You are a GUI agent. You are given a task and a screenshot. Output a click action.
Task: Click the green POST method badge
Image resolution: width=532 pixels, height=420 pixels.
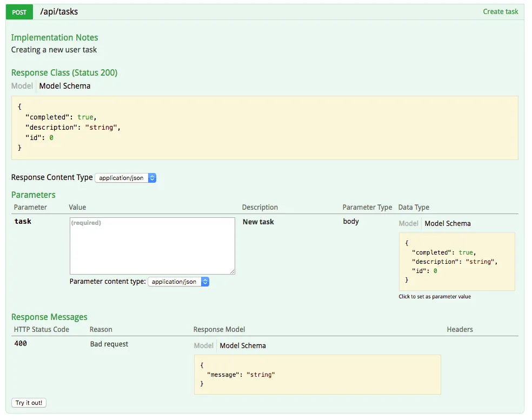pos(19,12)
